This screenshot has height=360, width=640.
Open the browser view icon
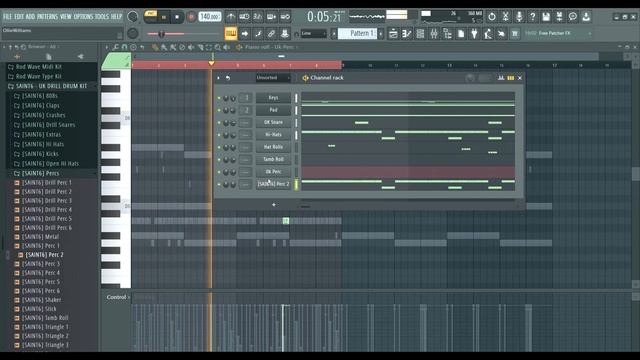[447, 33]
